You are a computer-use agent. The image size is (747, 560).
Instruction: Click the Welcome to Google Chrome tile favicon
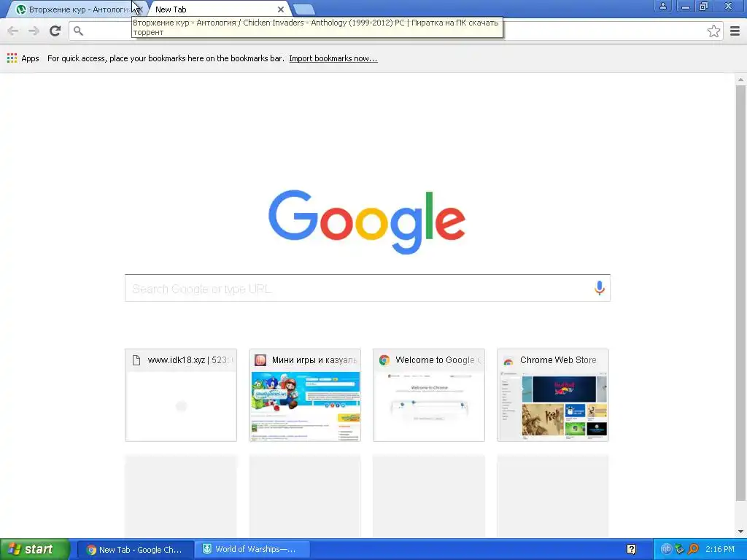(x=384, y=360)
